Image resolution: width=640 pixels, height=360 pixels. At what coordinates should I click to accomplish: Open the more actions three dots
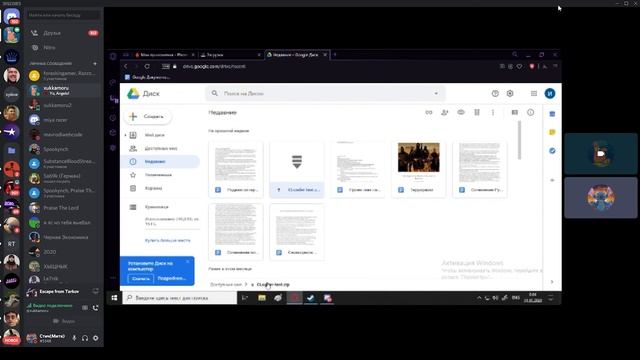pos(493,112)
